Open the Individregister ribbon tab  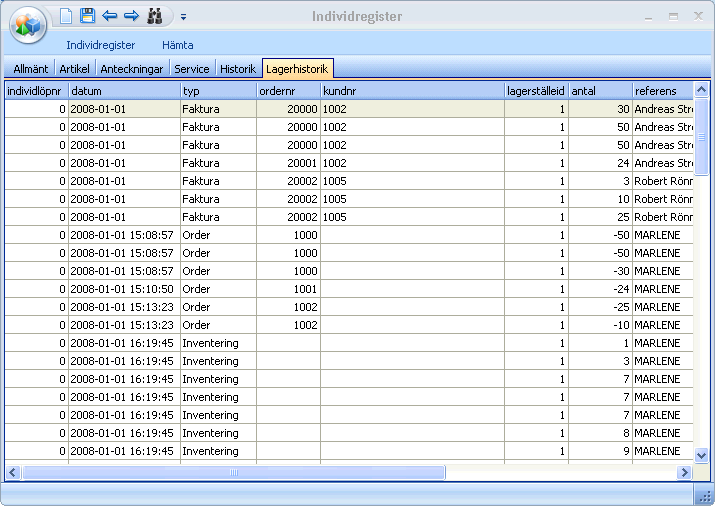tap(99, 45)
